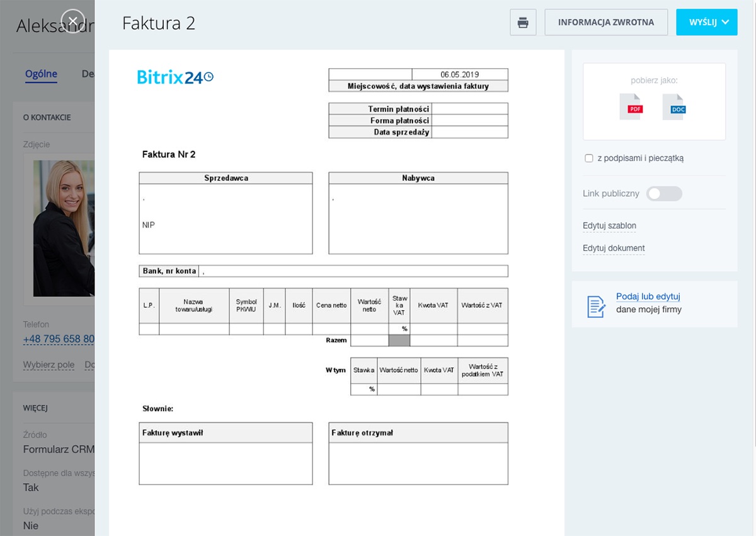Click the Edytuj dokument link
Screen dimensions: 756x536
tap(614, 248)
